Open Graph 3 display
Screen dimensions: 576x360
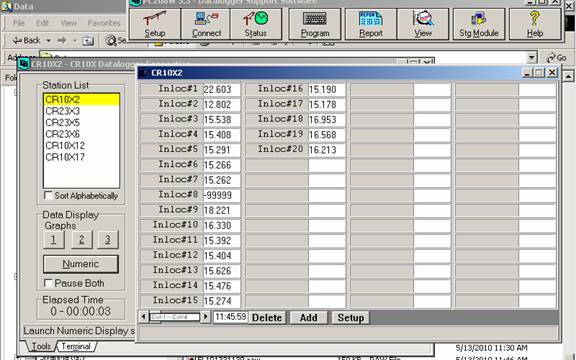click(x=108, y=240)
